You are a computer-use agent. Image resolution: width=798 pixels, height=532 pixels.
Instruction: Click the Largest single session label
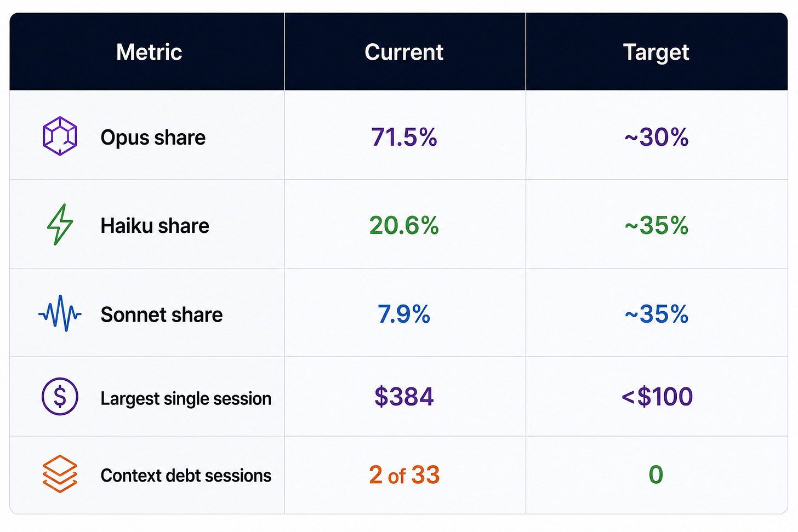coord(186,399)
